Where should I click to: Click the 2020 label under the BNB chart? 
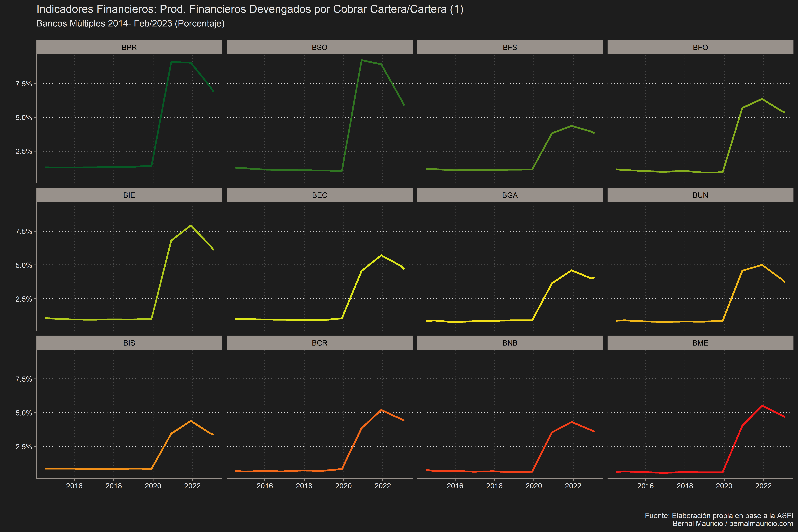pos(534,486)
